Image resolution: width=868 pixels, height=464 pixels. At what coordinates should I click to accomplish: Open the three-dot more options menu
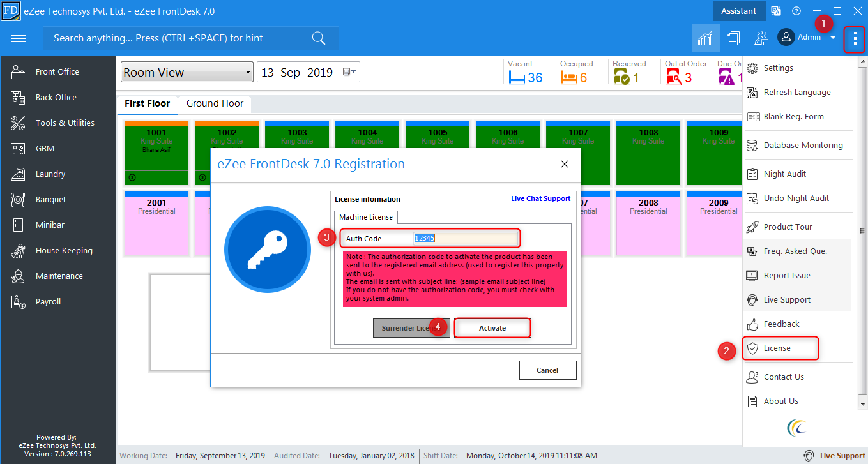point(855,39)
